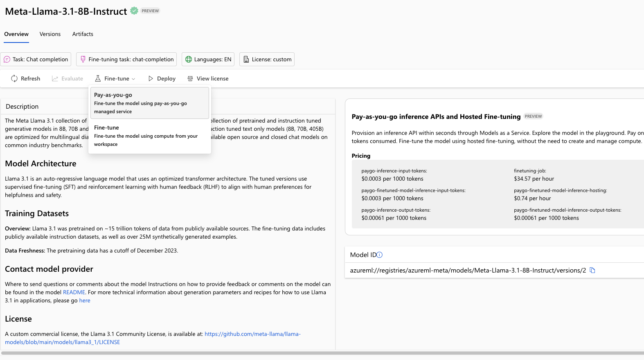
Task: Click the 'paygo-finetuned-model-inference-hosting:' label
Action: tap(561, 190)
